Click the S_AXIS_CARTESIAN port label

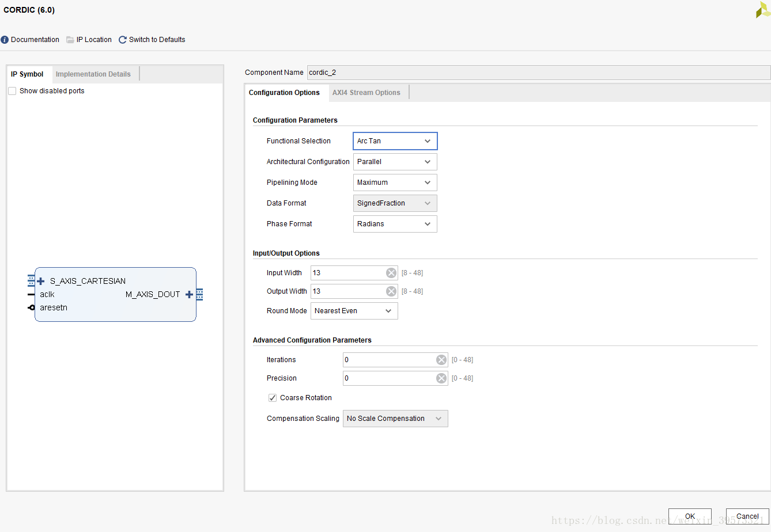[x=88, y=281]
